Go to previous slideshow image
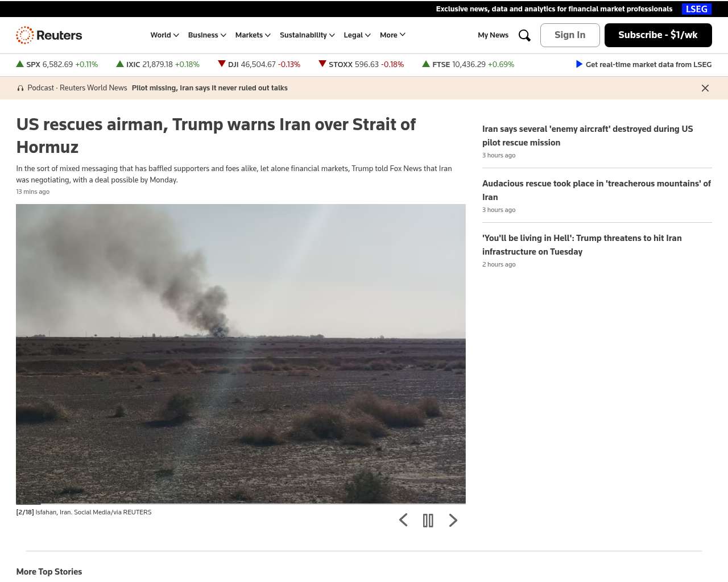The width and height of the screenshot is (728, 582). pos(403,520)
